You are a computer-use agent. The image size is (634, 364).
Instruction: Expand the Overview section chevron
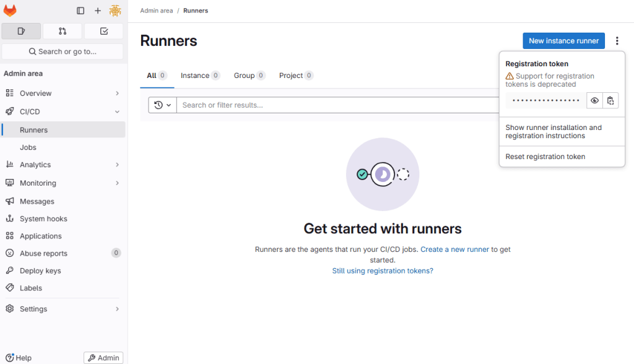click(117, 93)
